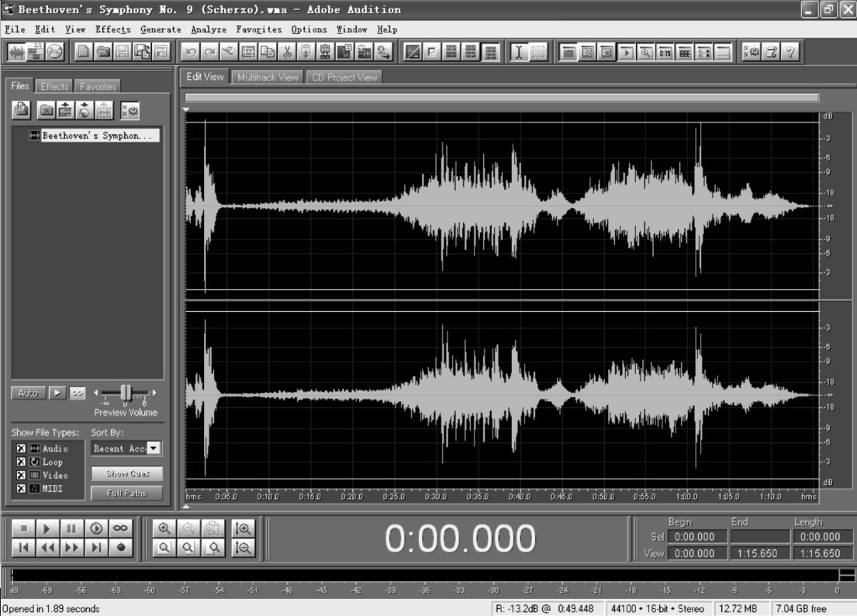Click the Files panel advanced options icon
This screenshot has width=857, height=616.
(130, 110)
